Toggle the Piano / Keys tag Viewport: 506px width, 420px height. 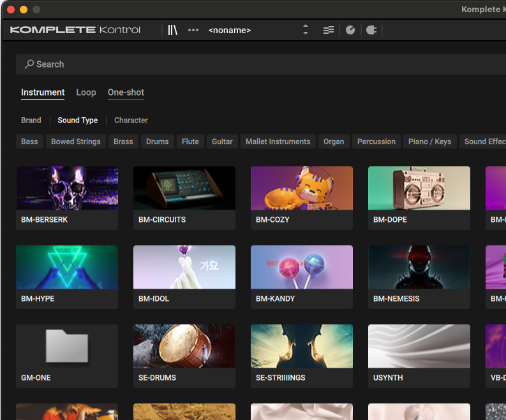click(430, 141)
